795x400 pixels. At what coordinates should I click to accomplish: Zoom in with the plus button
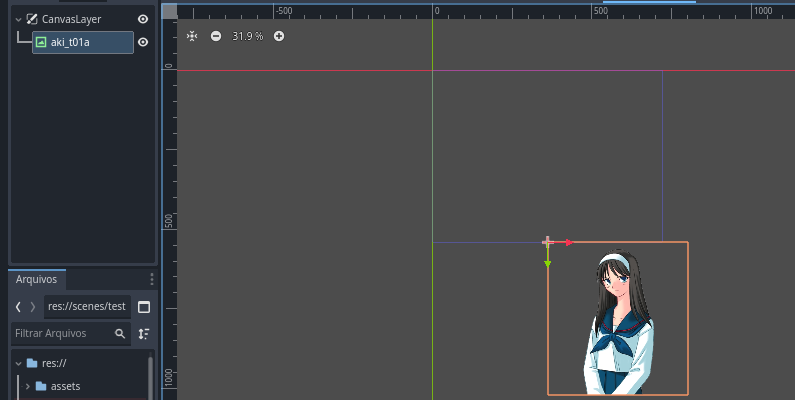click(x=279, y=36)
